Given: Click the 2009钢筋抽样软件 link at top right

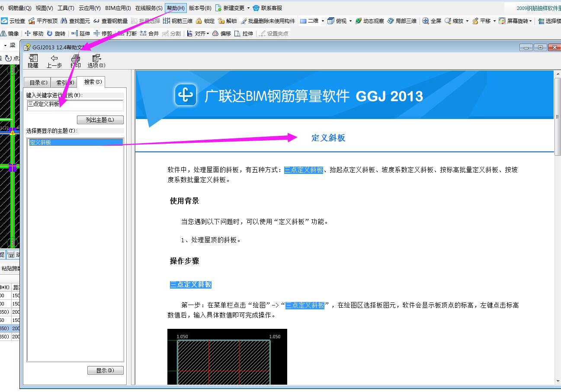Looking at the screenshot, I should (538, 8).
